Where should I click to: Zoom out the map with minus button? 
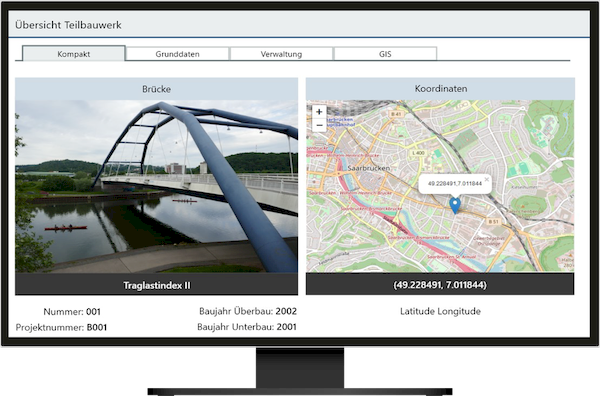[x=319, y=125]
